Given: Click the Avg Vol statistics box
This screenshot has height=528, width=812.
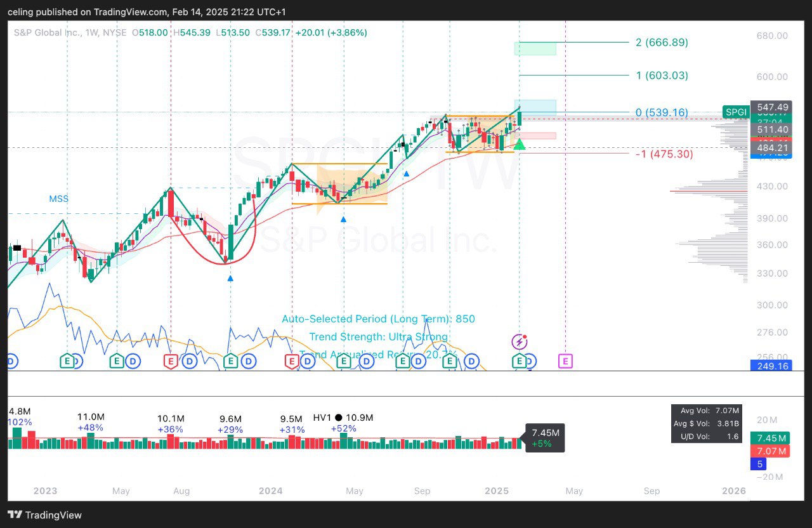Looking at the screenshot, I should [706, 424].
